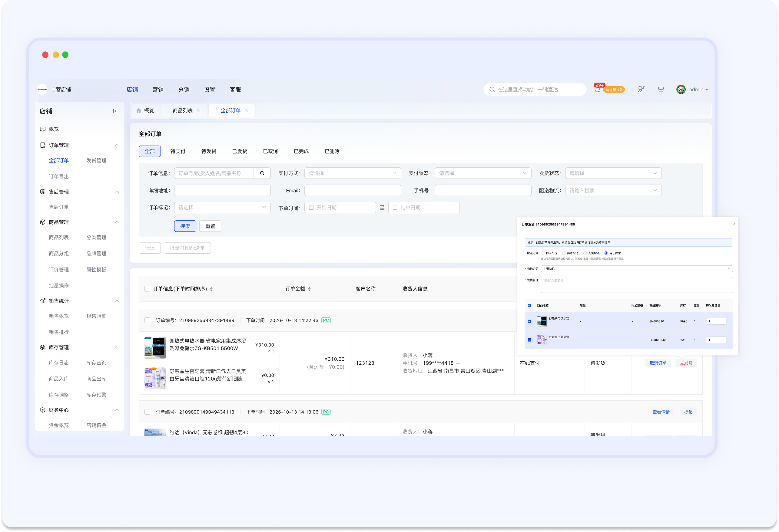Open the 发货状态 dropdown
Screen dimensions: 779x532
tap(613, 173)
